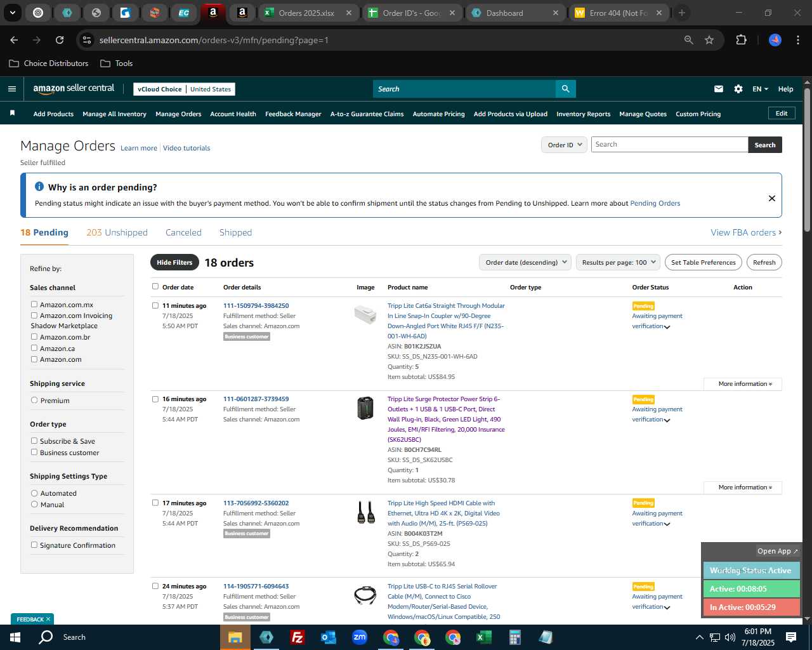Image resolution: width=812 pixels, height=650 pixels.
Task: Switch to the Canceled orders tab
Action: tap(183, 232)
